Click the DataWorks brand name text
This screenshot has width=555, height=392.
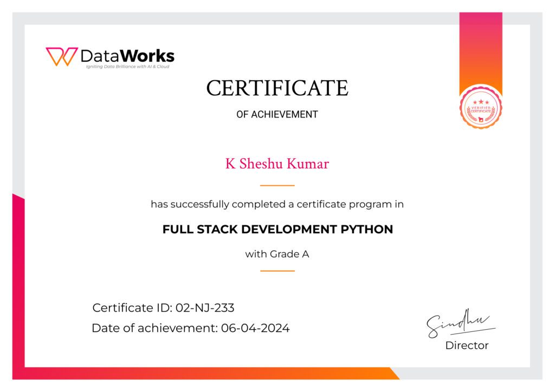tap(127, 56)
